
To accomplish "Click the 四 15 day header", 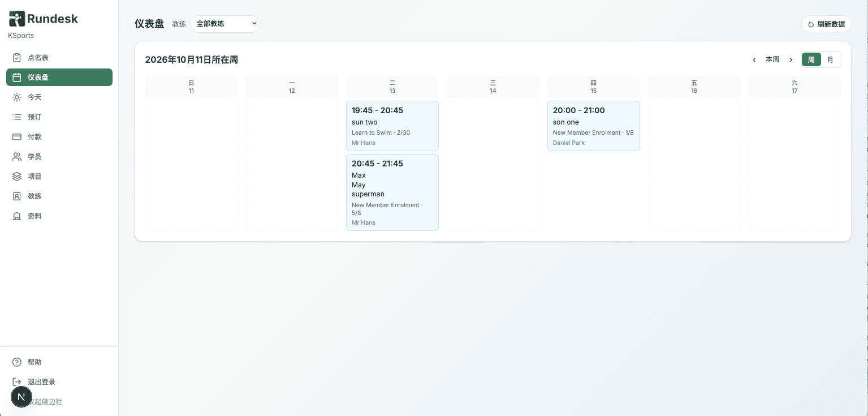I will (594, 87).
